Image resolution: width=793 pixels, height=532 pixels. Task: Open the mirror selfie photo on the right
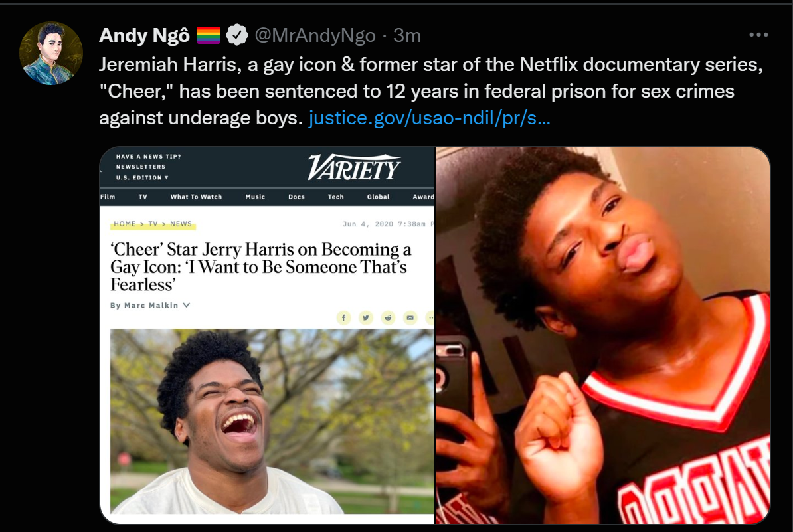pyautogui.click(x=603, y=335)
